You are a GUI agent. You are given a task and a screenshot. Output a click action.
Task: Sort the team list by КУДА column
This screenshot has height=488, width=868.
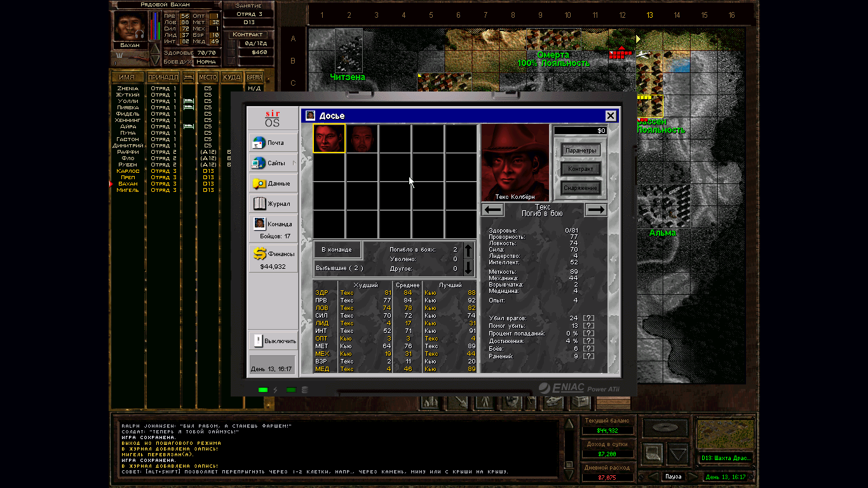pyautogui.click(x=232, y=78)
